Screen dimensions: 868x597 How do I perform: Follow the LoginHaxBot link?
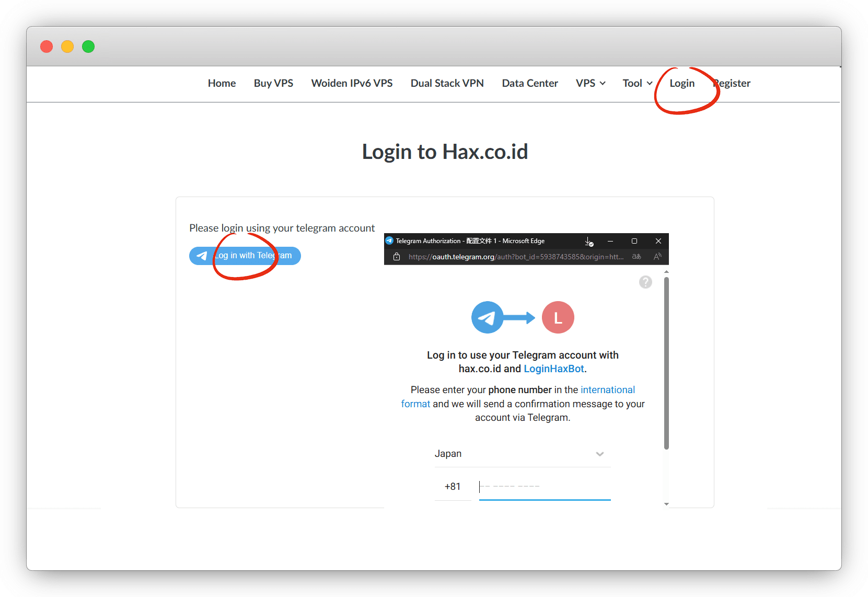(553, 369)
